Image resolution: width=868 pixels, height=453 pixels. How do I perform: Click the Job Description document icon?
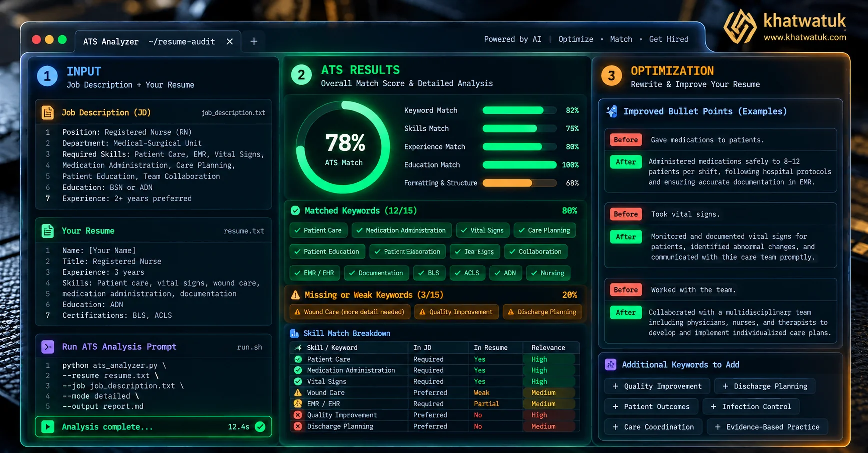pos(48,113)
